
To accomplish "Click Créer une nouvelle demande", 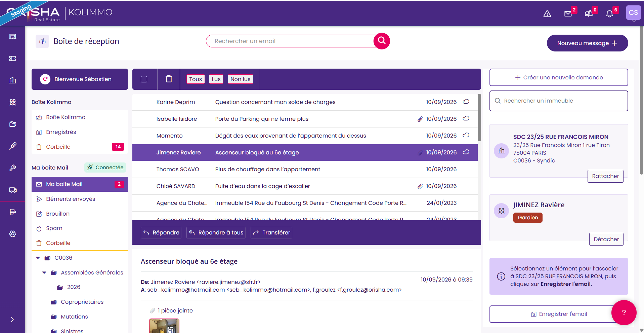I will click(x=559, y=77).
